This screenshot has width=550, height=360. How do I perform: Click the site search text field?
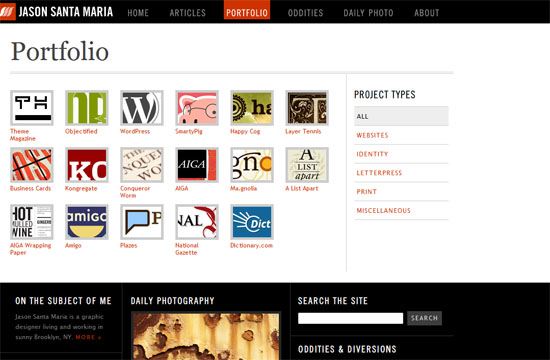point(350,318)
